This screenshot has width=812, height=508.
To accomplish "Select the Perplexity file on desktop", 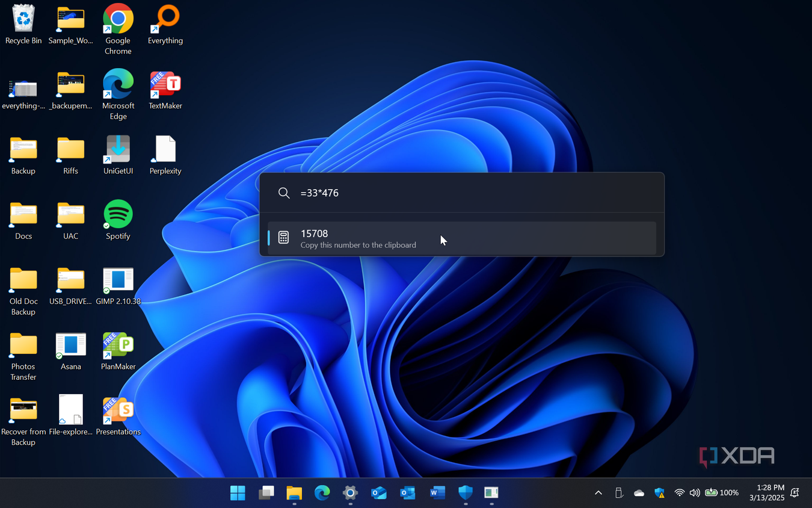I will pos(165,155).
